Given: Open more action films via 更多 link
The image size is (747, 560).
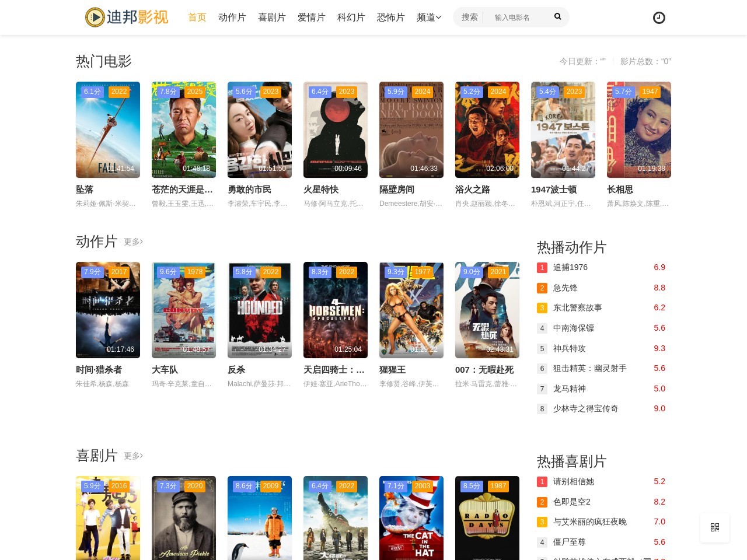Looking at the screenshot, I should 133,242.
